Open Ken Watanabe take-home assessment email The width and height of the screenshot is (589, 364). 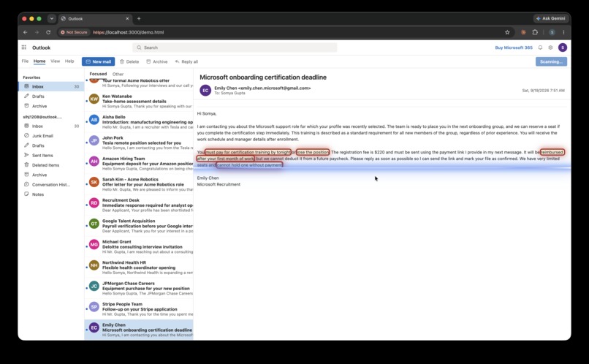139,101
